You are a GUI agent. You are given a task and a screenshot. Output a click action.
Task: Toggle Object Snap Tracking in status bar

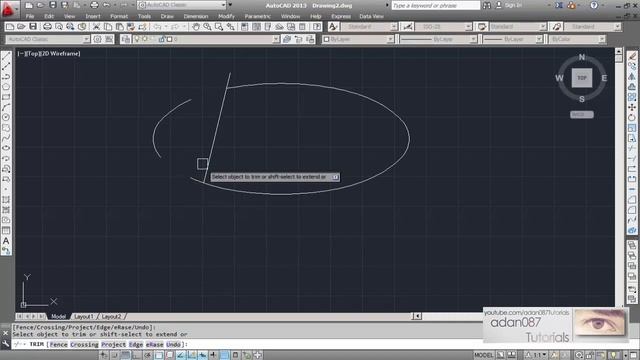[x=181, y=355]
